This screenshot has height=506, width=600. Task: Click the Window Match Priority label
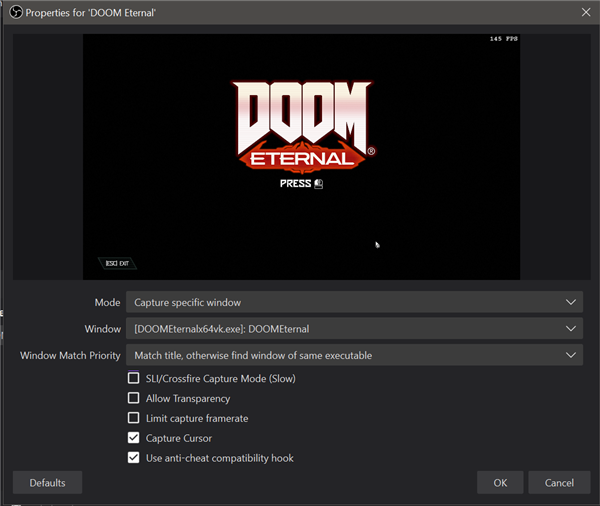click(x=70, y=355)
